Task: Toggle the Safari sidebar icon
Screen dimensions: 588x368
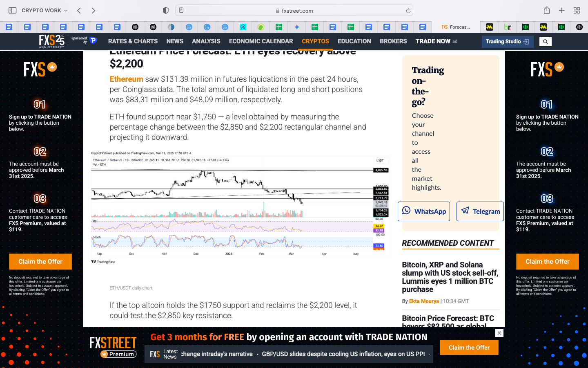Action: pyautogui.click(x=13, y=10)
